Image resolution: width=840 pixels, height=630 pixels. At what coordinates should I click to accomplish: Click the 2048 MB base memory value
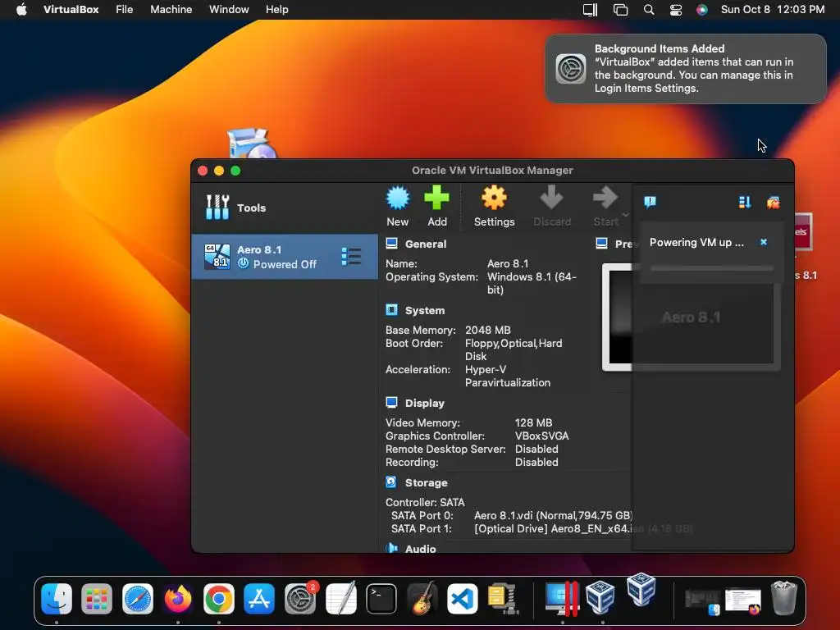tap(487, 330)
